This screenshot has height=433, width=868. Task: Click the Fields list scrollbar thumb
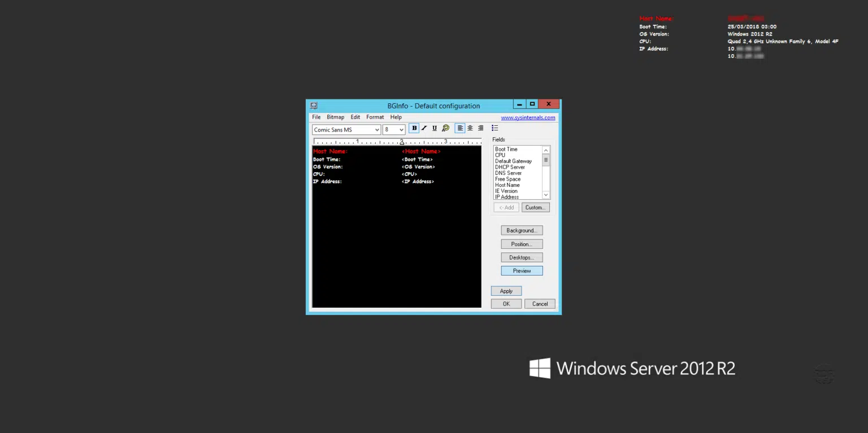click(546, 160)
